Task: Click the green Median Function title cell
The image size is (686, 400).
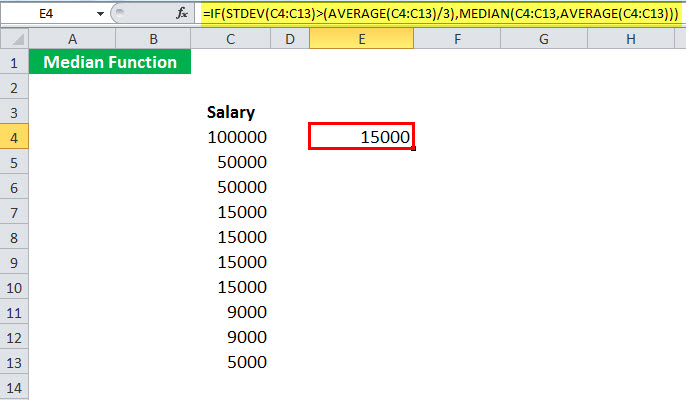Action: 110,62
